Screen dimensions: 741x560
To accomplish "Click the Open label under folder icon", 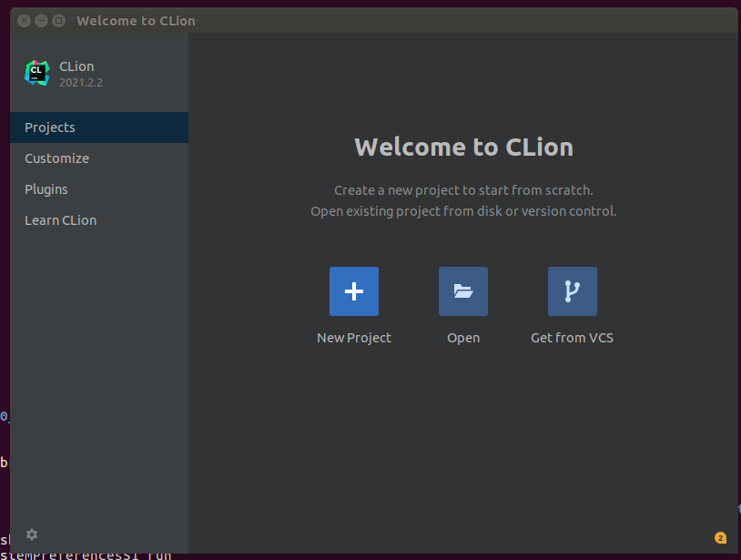I will click(463, 339).
